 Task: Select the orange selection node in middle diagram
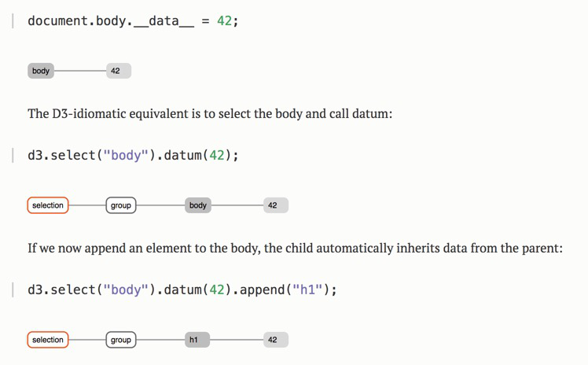pyautogui.click(x=48, y=205)
